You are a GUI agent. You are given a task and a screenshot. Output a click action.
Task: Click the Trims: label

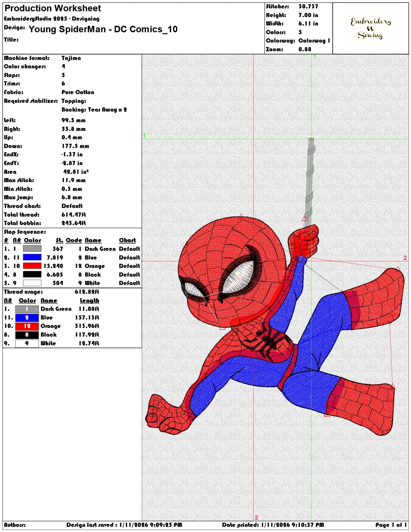pos(12,84)
